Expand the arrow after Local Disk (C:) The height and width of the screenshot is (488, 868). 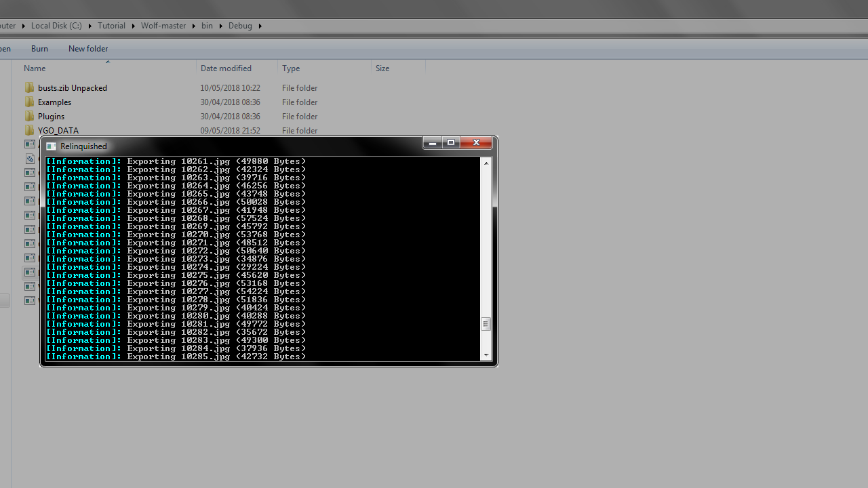pos(90,26)
